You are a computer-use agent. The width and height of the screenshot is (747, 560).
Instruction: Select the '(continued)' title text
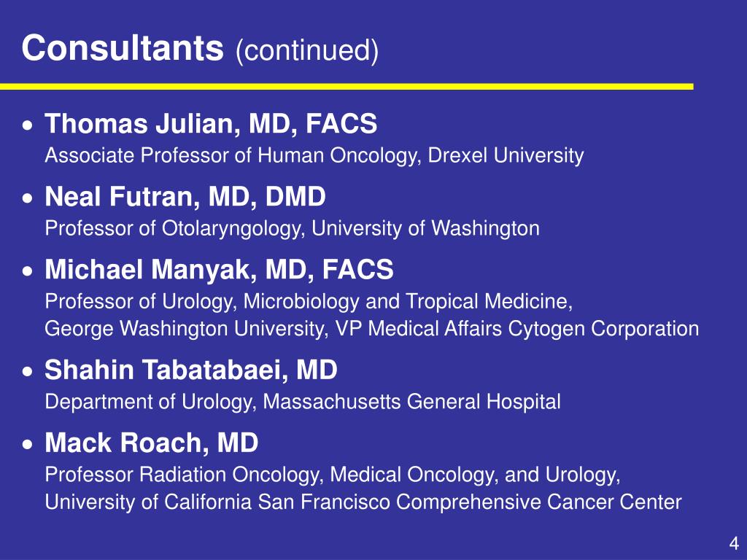(307, 50)
